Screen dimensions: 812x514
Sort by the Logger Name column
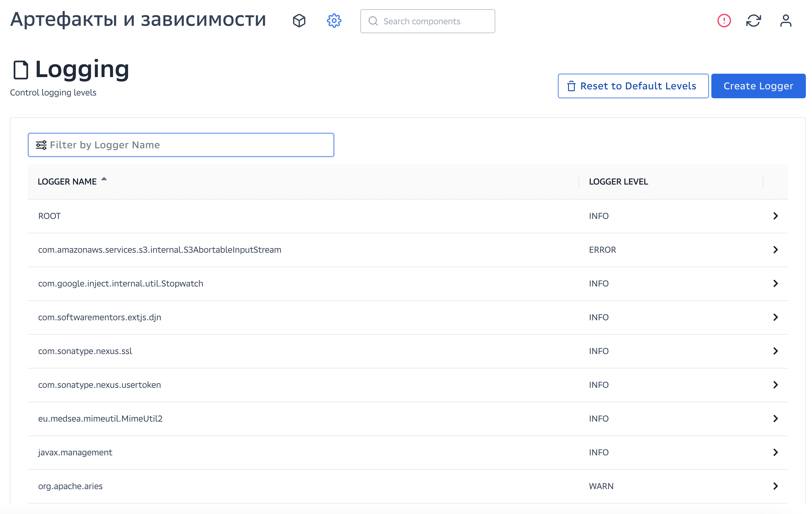point(68,181)
